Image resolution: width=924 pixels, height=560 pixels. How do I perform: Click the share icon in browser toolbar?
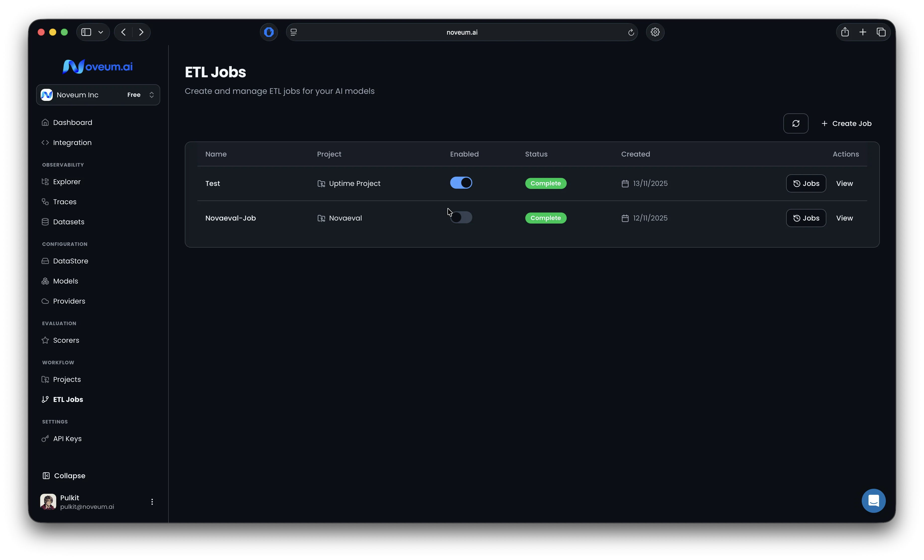844,32
